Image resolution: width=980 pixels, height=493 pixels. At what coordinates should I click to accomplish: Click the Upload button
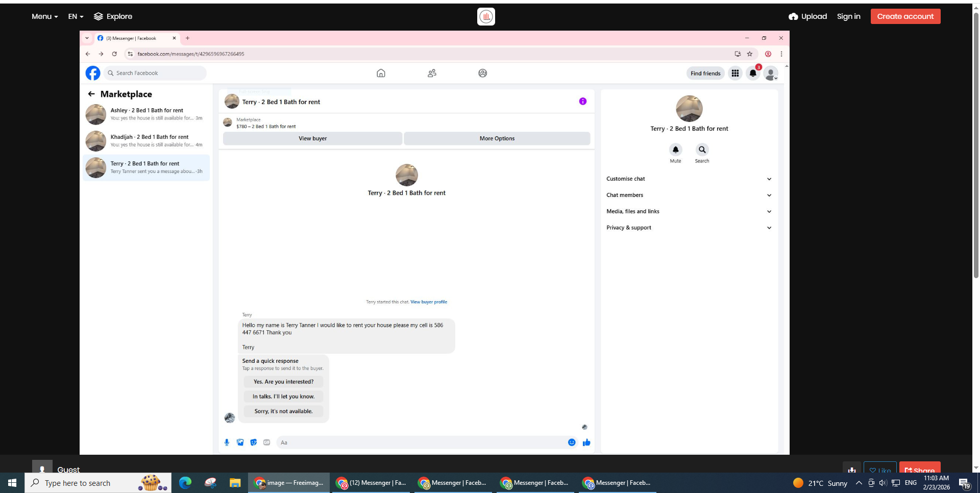click(807, 16)
